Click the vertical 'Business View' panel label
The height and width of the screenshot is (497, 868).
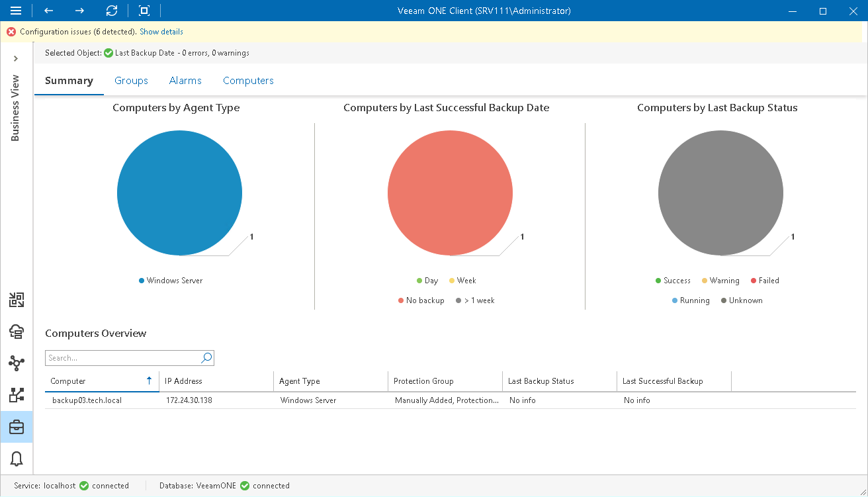(16, 108)
